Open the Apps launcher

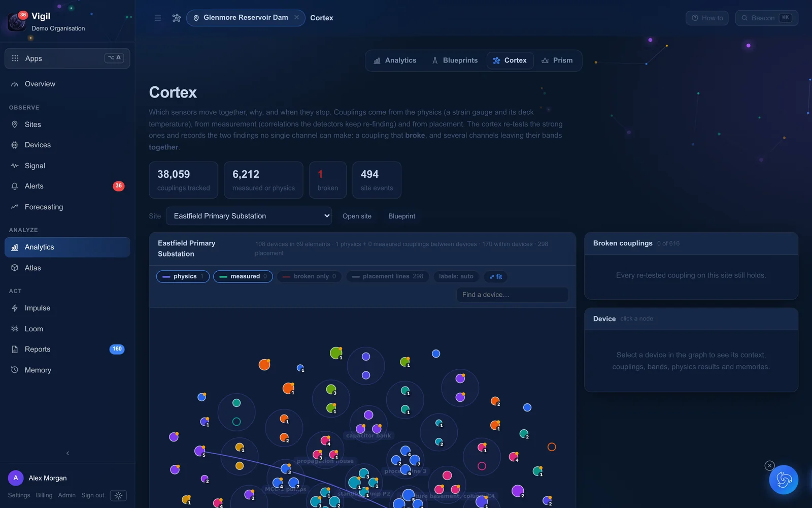(x=67, y=58)
